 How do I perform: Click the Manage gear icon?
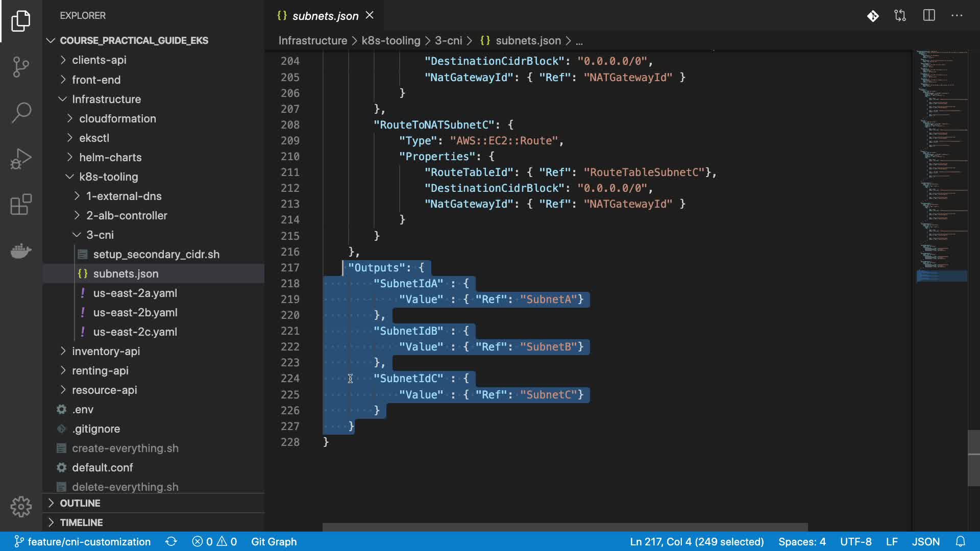tap(21, 507)
